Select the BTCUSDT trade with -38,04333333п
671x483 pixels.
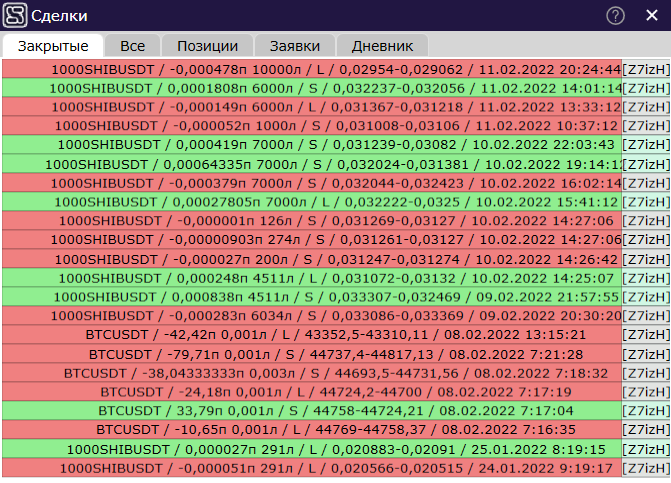click(312, 373)
